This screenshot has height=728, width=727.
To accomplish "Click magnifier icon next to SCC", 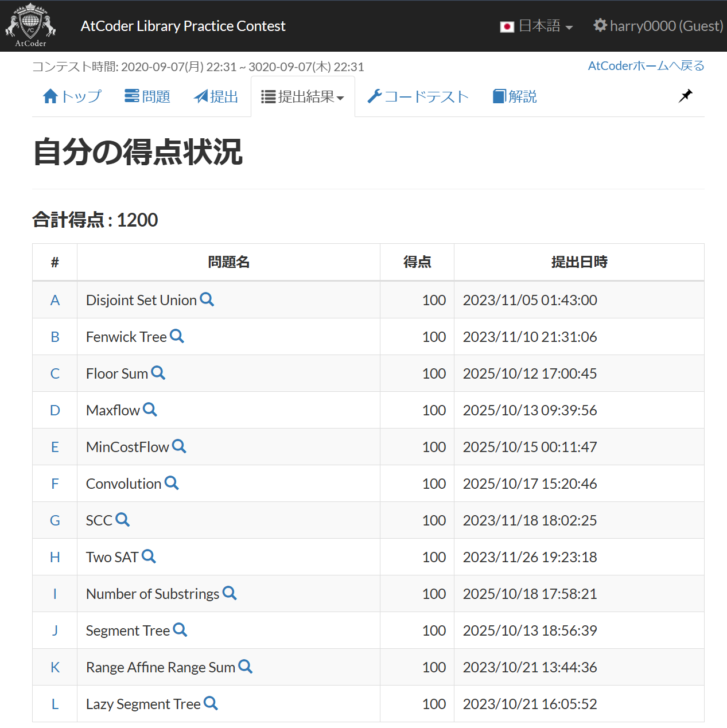I will [122, 520].
